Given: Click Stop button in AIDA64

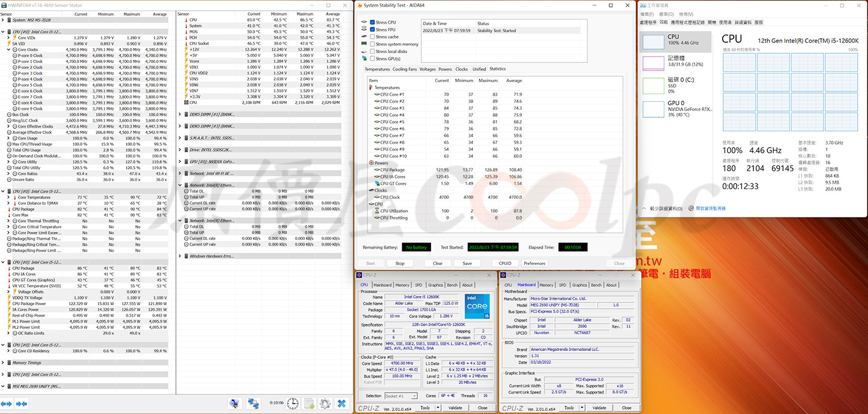Looking at the screenshot, I should tap(400, 263).
